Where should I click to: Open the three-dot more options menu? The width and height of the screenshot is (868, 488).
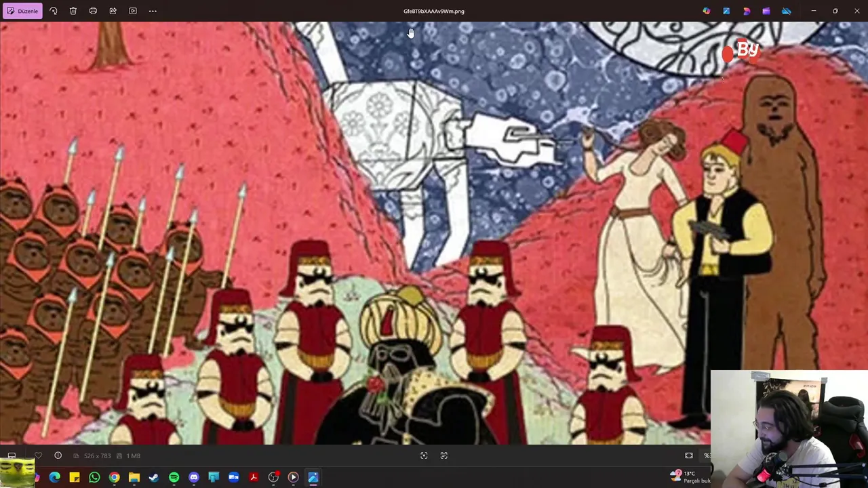[x=153, y=11]
